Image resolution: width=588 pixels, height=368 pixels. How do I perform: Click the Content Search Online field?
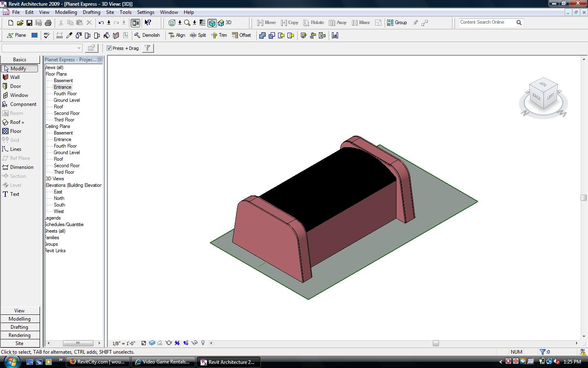(486, 22)
